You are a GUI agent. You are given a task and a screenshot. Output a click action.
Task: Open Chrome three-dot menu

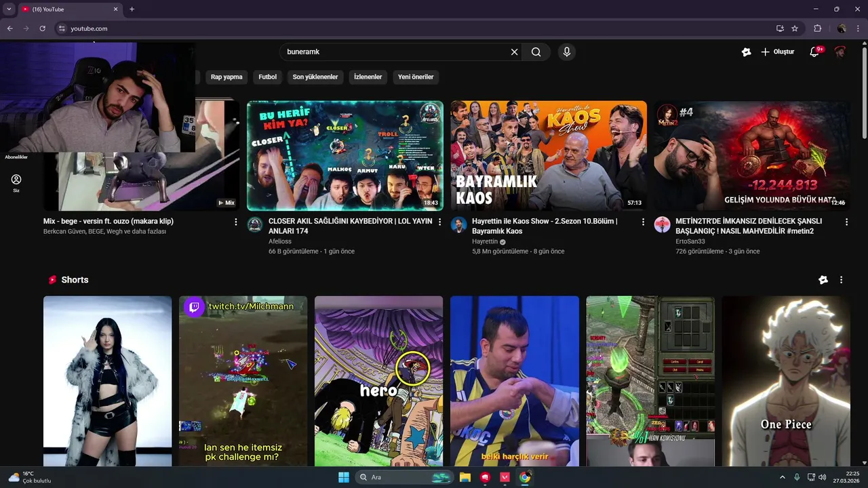click(x=859, y=28)
